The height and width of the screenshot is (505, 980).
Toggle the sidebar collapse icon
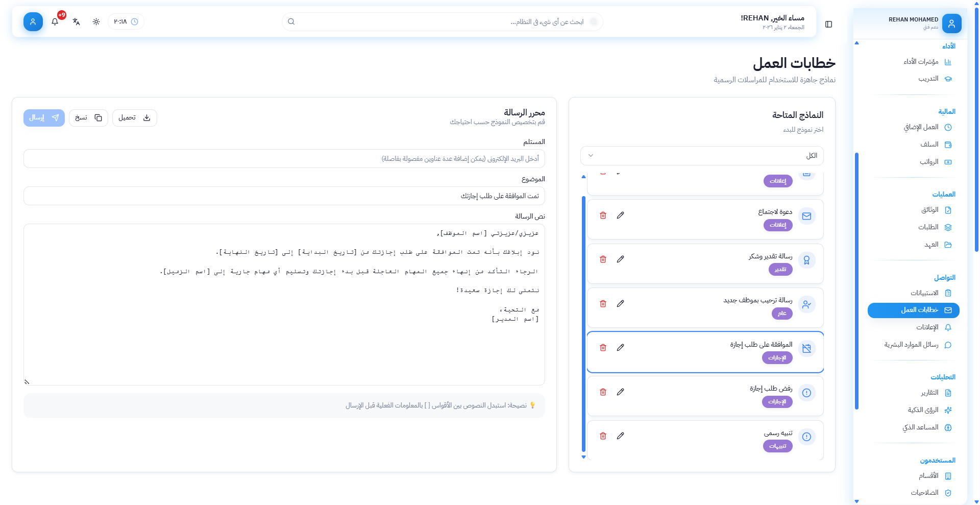(828, 25)
